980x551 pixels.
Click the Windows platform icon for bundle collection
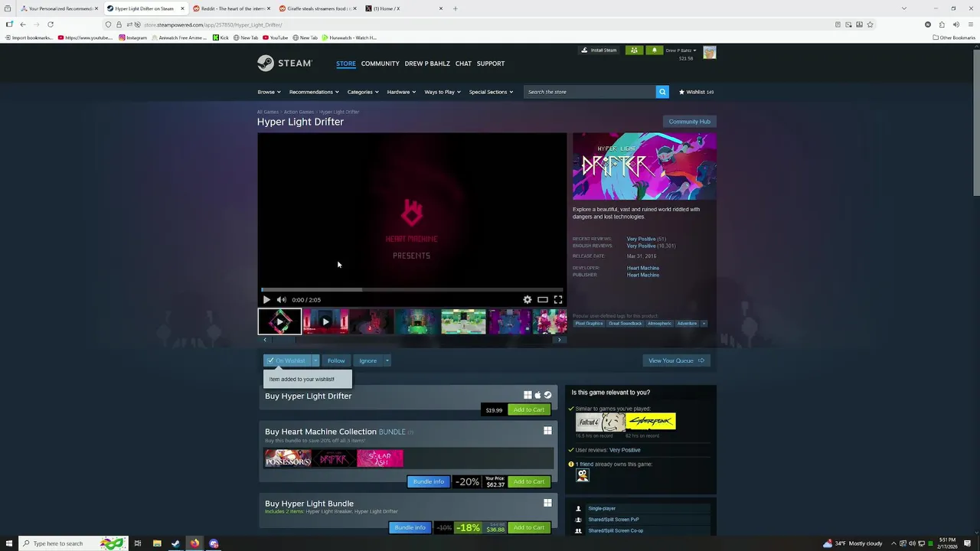547,431
